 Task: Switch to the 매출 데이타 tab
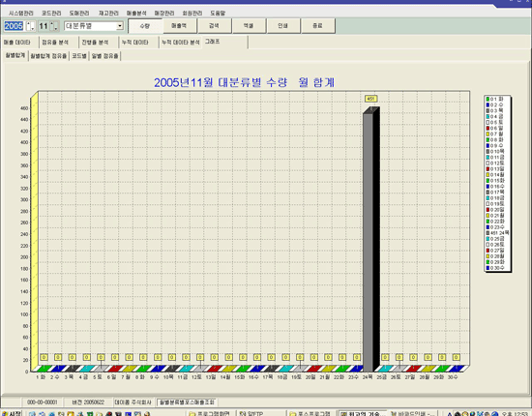tap(17, 43)
